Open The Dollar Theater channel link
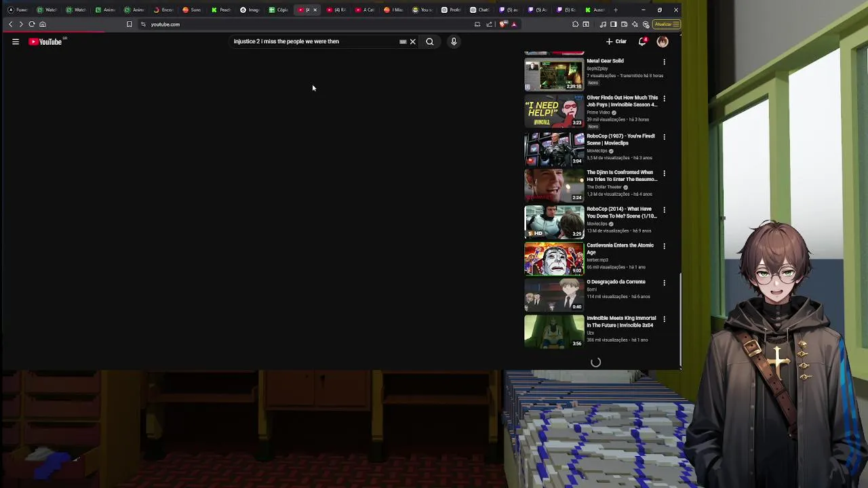 coord(604,187)
